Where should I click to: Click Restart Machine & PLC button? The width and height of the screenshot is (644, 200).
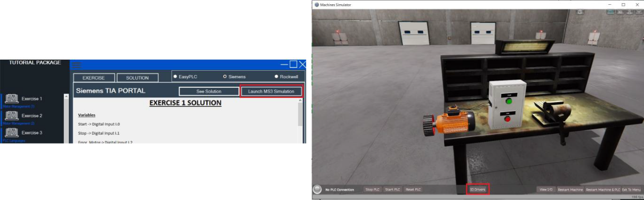[x=603, y=189]
